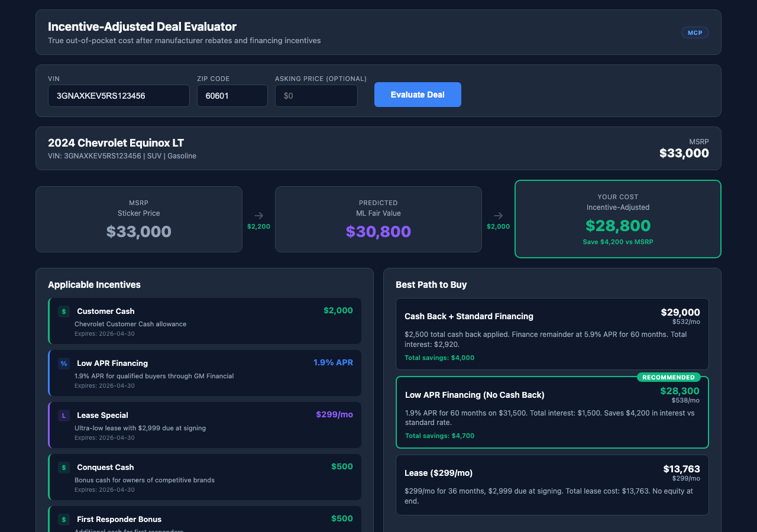Image resolution: width=757 pixels, height=532 pixels.
Task: Click the First Responder Bonus dollar icon
Action: [x=63, y=519]
